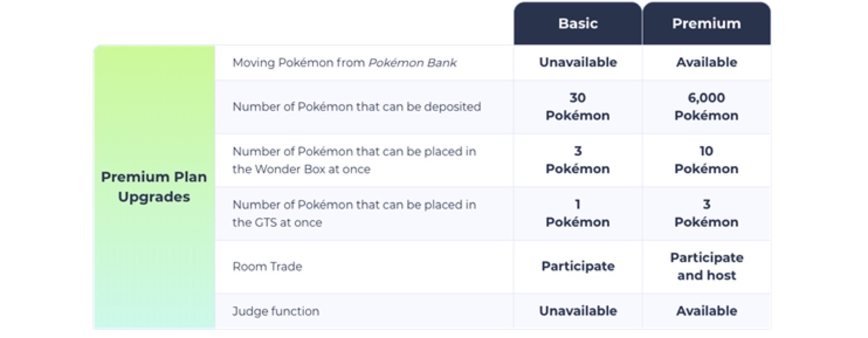Screen dimensions: 868x338
Task: Click the 10 Pokémon Wonder Box cell
Action: click(706, 160)
